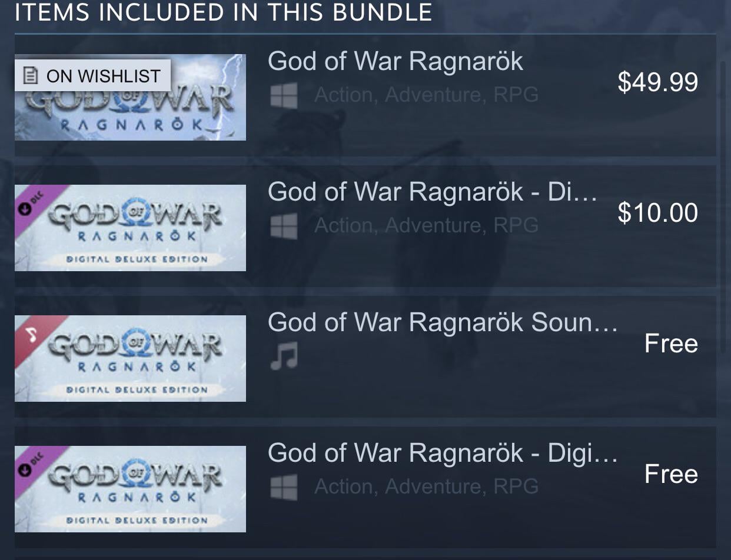Open the "God of War Ragnarök - Digi…" title
This screenshot has width=731, height=560.
[x=443, y=453]
